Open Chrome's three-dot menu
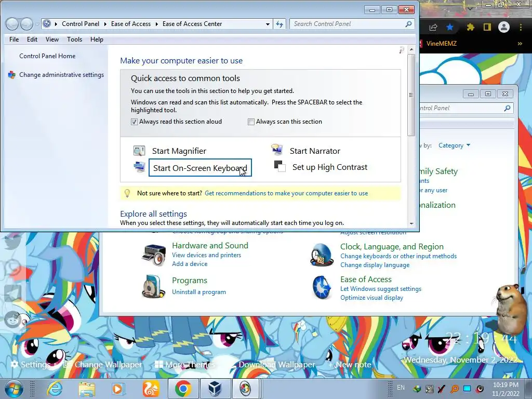 click(x=521, y=27)
